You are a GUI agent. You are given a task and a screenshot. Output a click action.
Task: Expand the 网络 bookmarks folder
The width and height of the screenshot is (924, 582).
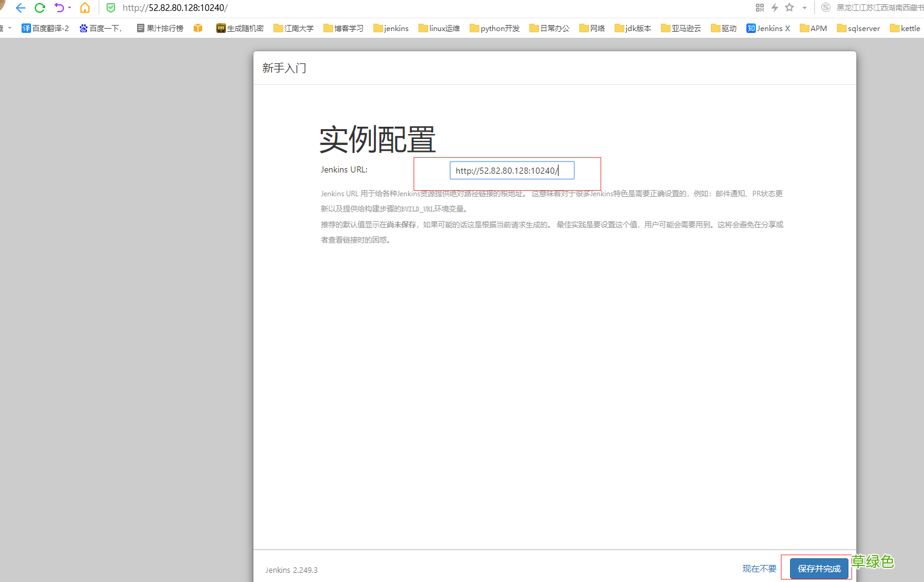(x=591, y=28)
